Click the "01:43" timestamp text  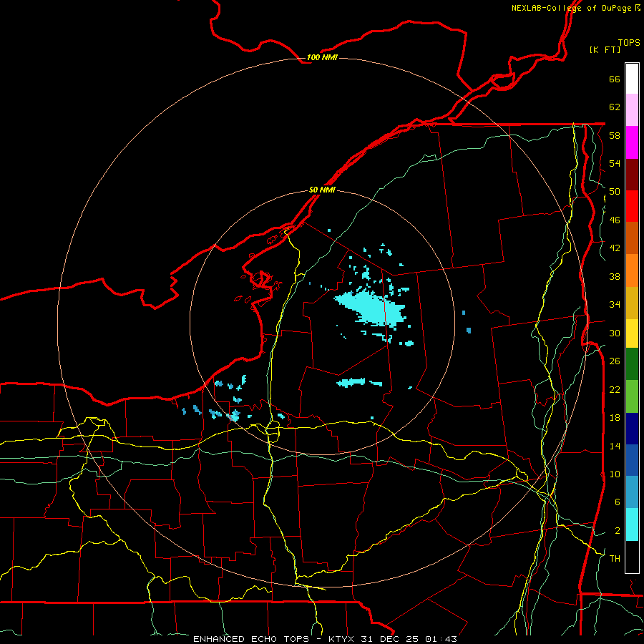click(441, 639)
